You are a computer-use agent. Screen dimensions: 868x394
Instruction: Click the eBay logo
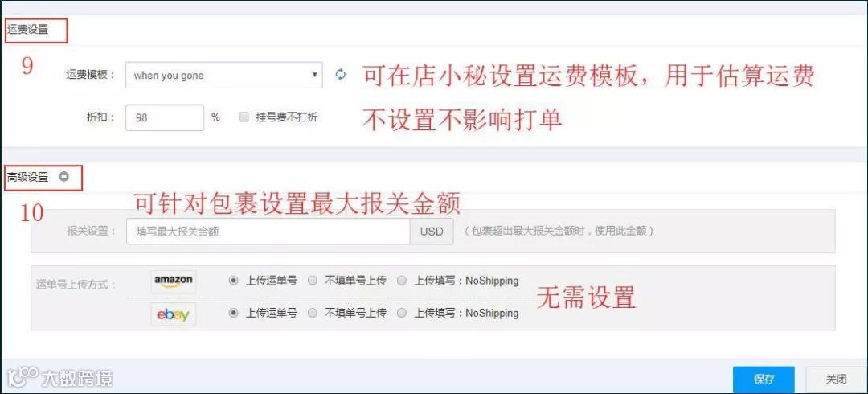(x=174, y=314)
